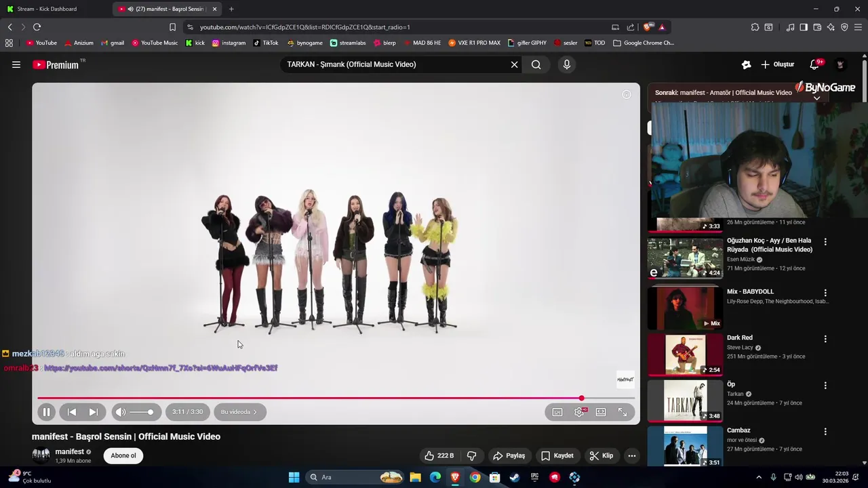Open the Cambaz video title
The height and width of the screenshot is (488, 868).
[738, 430]
